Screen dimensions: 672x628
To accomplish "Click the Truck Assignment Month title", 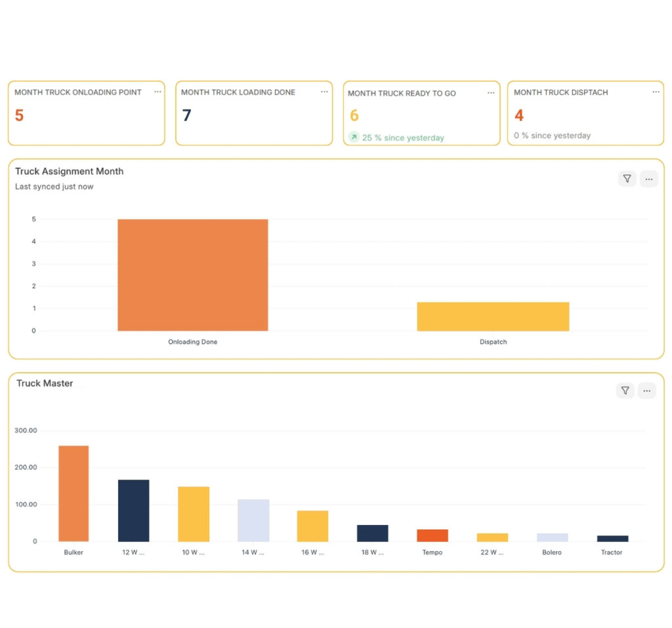I will click(69, 171).
